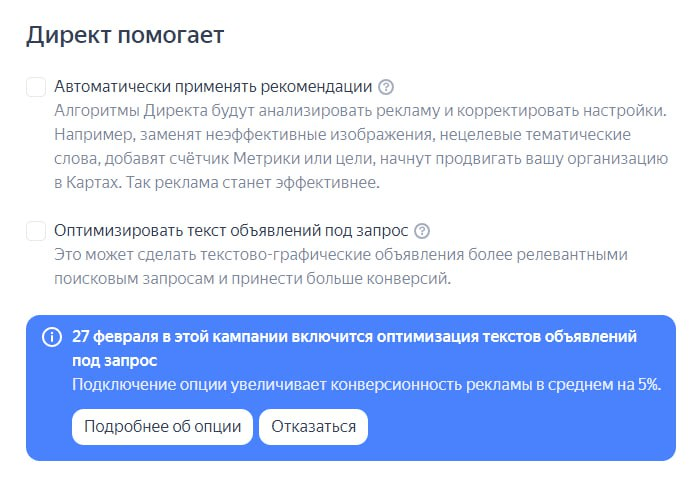Viewport: 694px width, 490px height.
Task: Click the banner headline about 27 февраля
Action: [x=354, y=349]
